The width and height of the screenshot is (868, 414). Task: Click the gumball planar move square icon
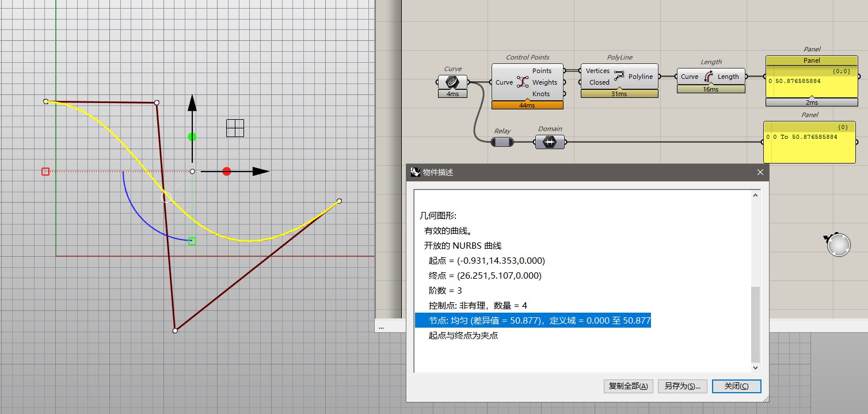[x=235, y=128]
